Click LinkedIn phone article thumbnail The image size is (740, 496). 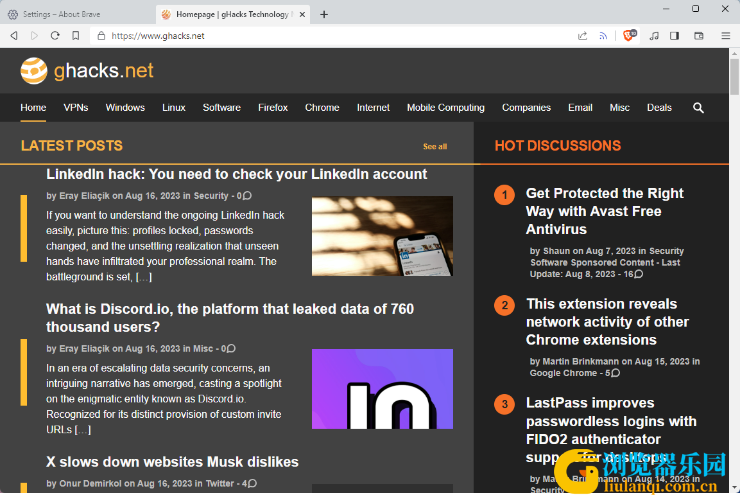pos(382,236)
